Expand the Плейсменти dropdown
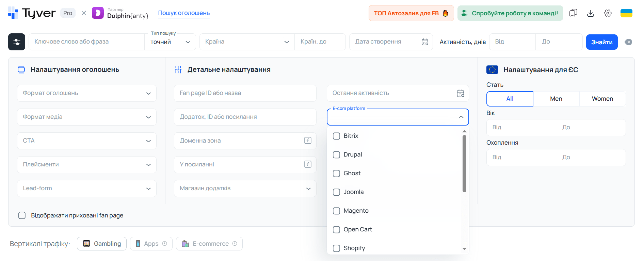 (87, 165)
